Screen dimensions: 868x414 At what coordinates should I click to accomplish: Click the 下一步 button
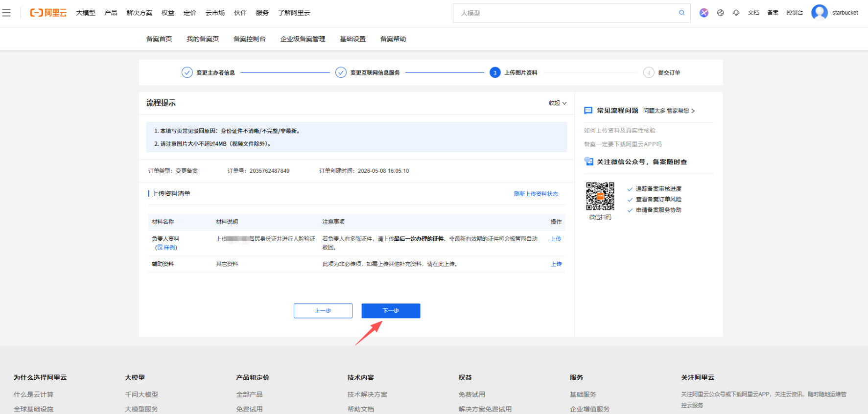[391, 311]
